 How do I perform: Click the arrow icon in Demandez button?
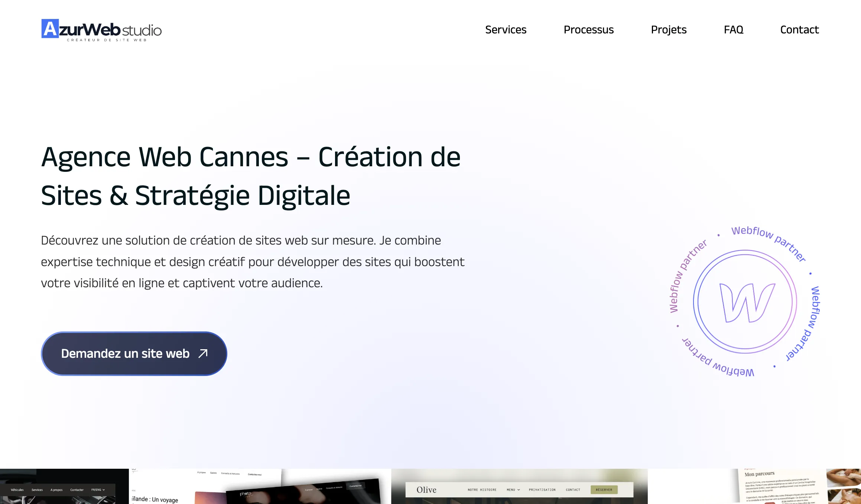pyautogui.click(x=203, y=353)
